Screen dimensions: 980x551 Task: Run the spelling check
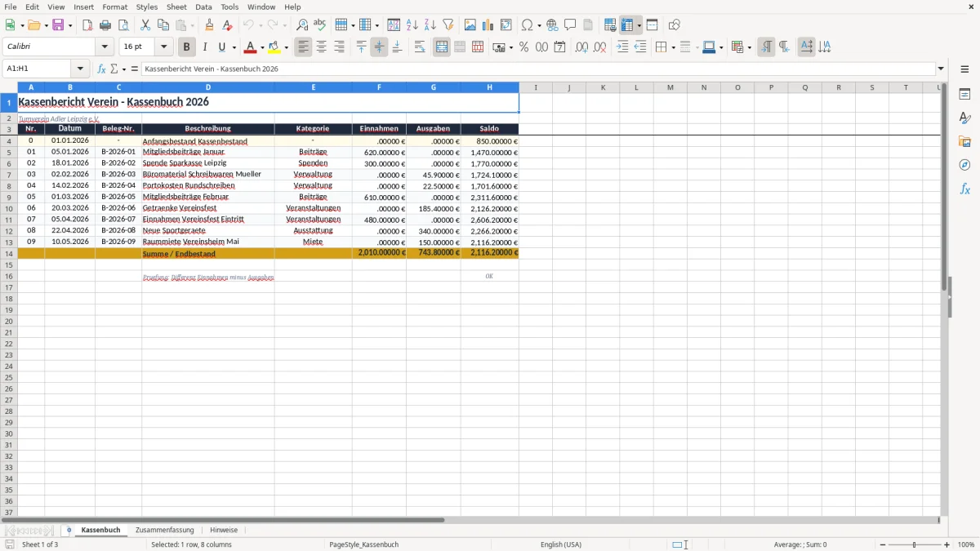point(320,25)
